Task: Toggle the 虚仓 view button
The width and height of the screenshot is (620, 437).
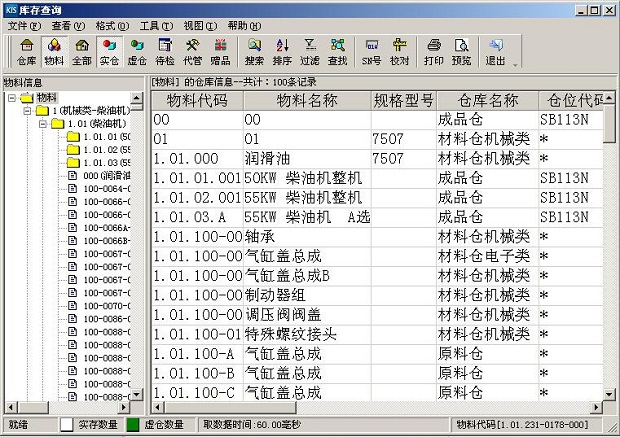Action: (138, 51)
